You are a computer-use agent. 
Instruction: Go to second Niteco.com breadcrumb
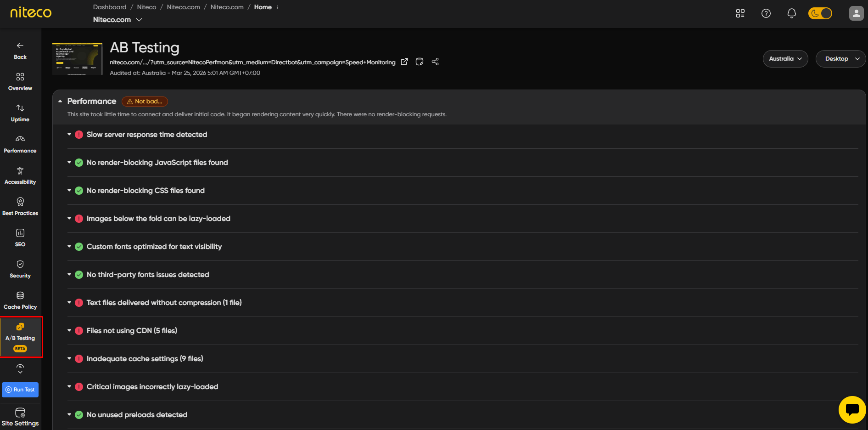point(227,7)
